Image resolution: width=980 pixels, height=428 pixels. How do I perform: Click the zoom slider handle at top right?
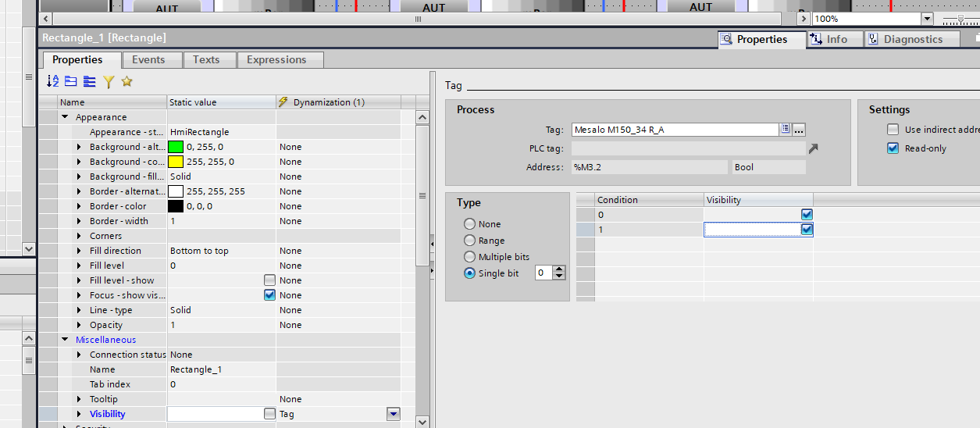960,19
